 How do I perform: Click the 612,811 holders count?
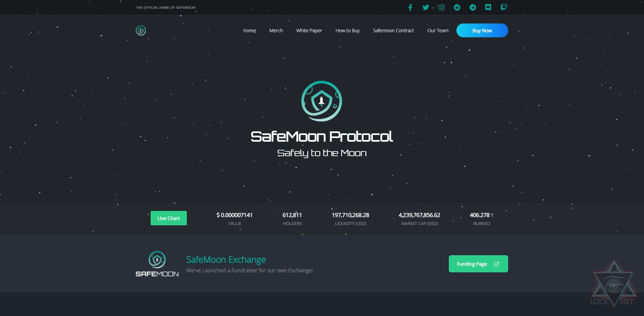click(x=292, y=215)
